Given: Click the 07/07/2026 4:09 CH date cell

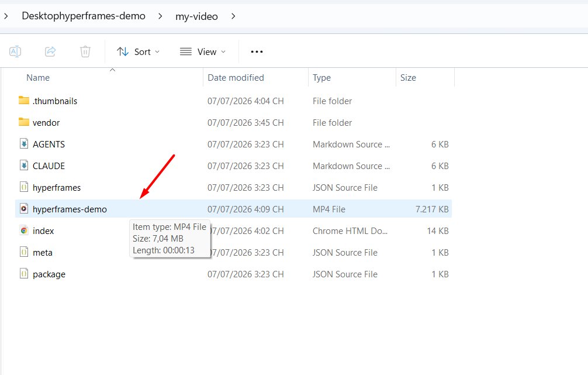Looking at the screenshot, I should 245,209.
